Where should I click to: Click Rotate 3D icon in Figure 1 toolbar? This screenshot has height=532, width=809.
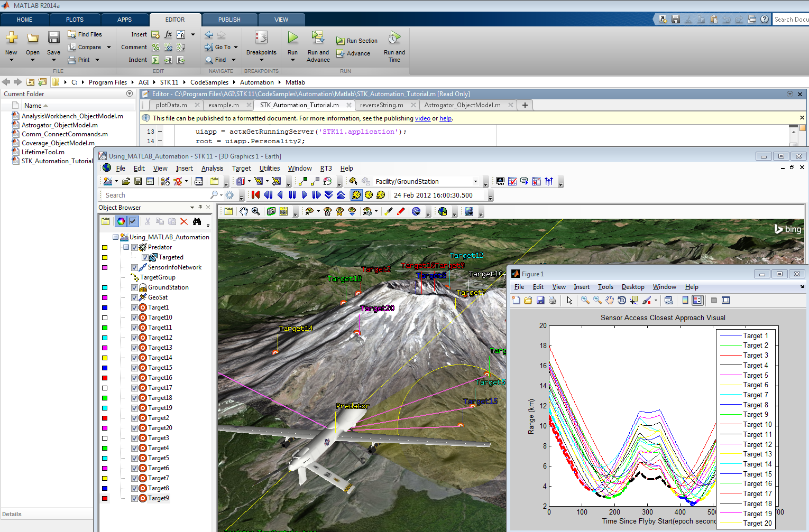[x=622, y=300]
